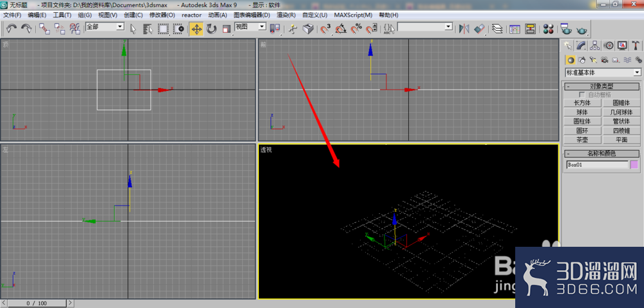This screenshot has width=644, height=308.
Task: Switch to the Display command panel tab
Action: click(x=622, y=44)
